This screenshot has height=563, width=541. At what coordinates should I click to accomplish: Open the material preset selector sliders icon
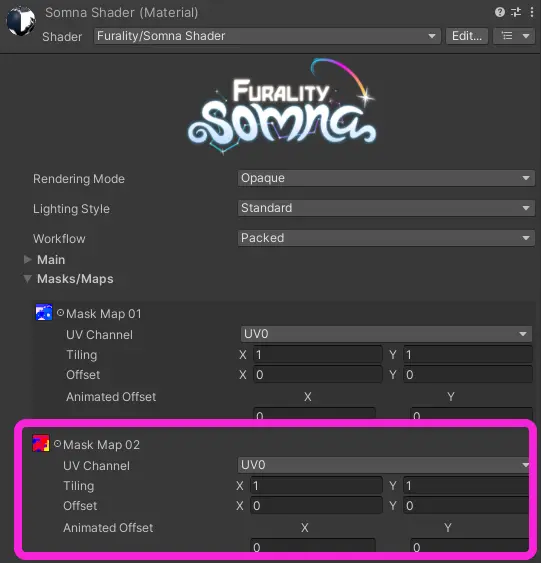tap(516, 12)
